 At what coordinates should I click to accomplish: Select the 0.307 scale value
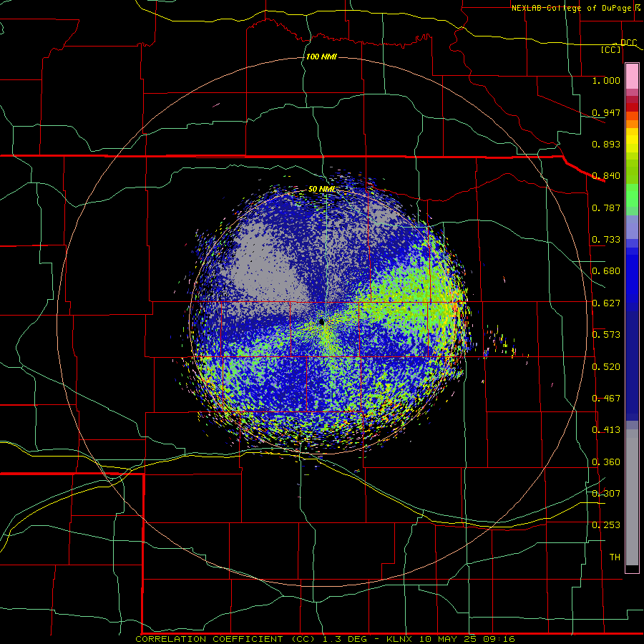click(606, 494)
